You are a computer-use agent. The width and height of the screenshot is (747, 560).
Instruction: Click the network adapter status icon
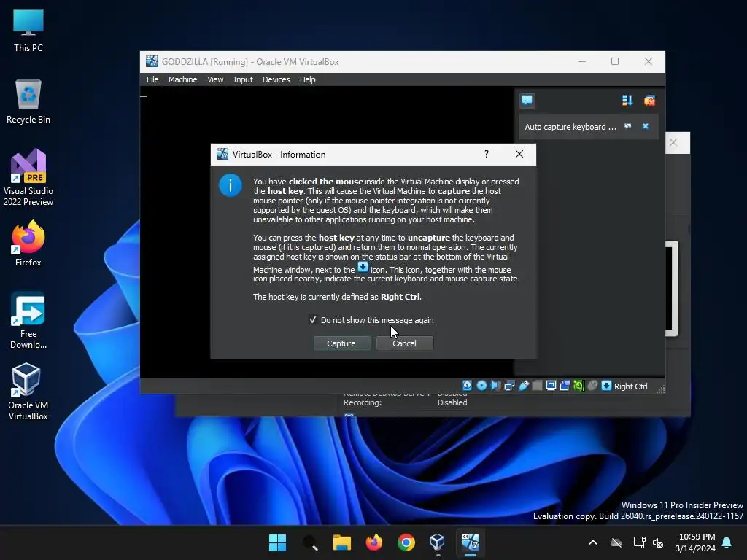(509, 386)
